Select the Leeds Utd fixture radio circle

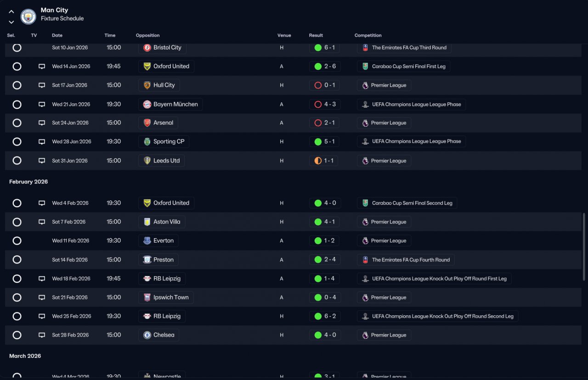17,161
